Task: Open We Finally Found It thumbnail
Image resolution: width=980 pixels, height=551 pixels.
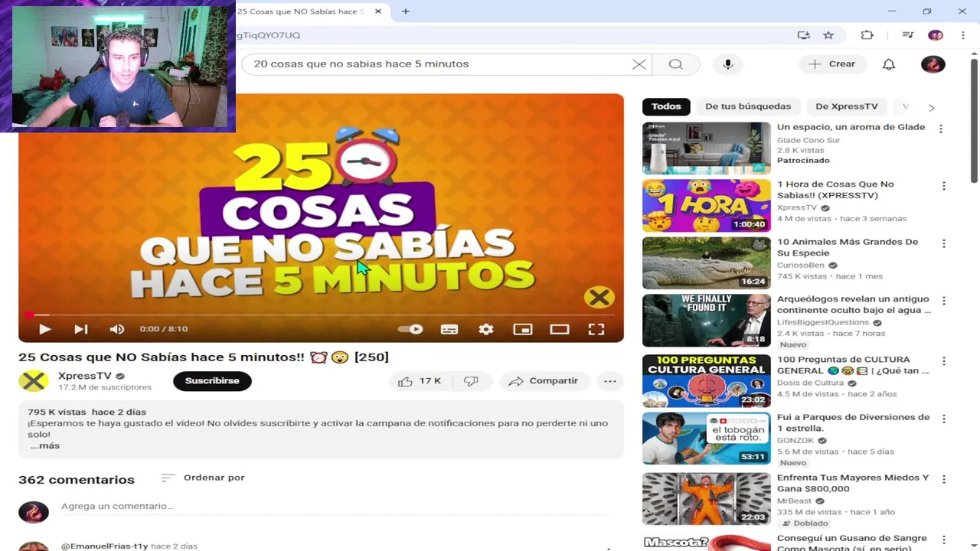Action: (707, 321)
